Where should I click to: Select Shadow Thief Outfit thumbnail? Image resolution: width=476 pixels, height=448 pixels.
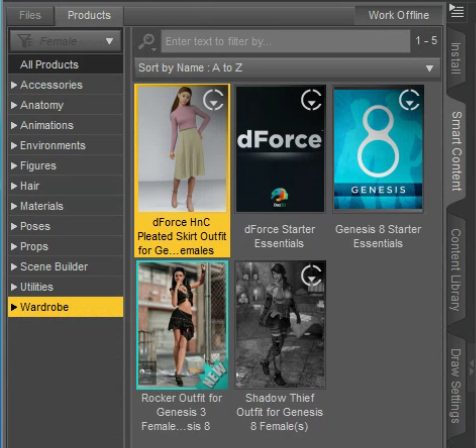280,325
